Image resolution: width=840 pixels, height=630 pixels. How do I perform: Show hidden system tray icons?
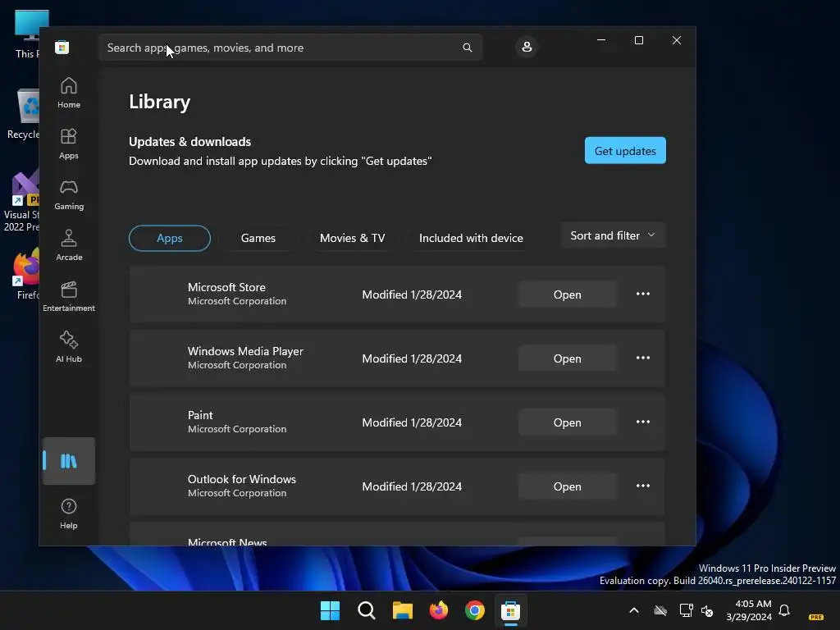tap(634, 610)
